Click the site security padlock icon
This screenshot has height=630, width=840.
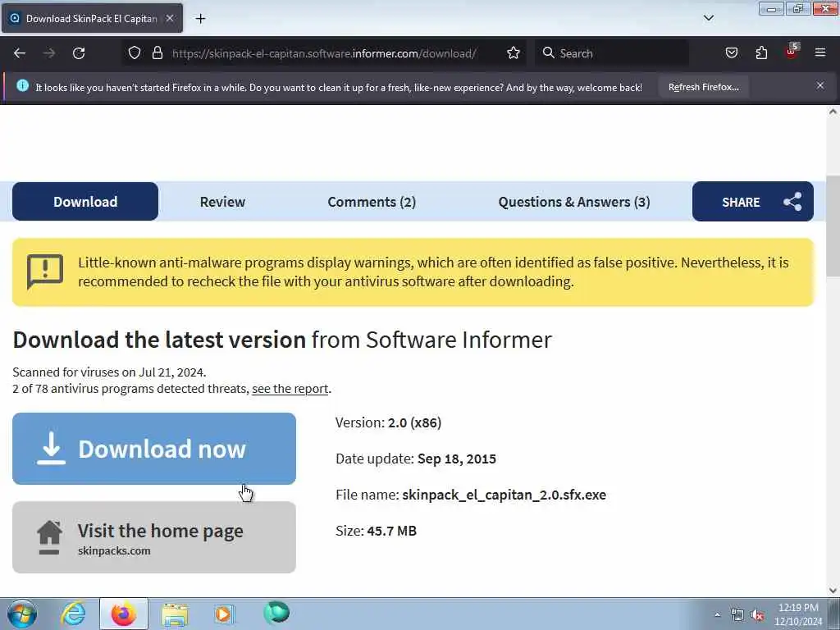(x=157, y=52)
